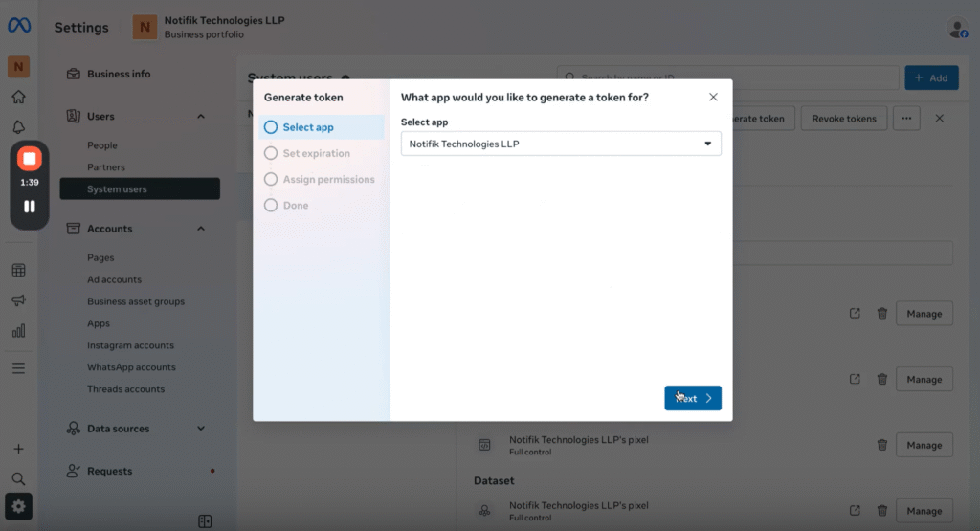Select the 'Assign permissions' step

point(328,179)
